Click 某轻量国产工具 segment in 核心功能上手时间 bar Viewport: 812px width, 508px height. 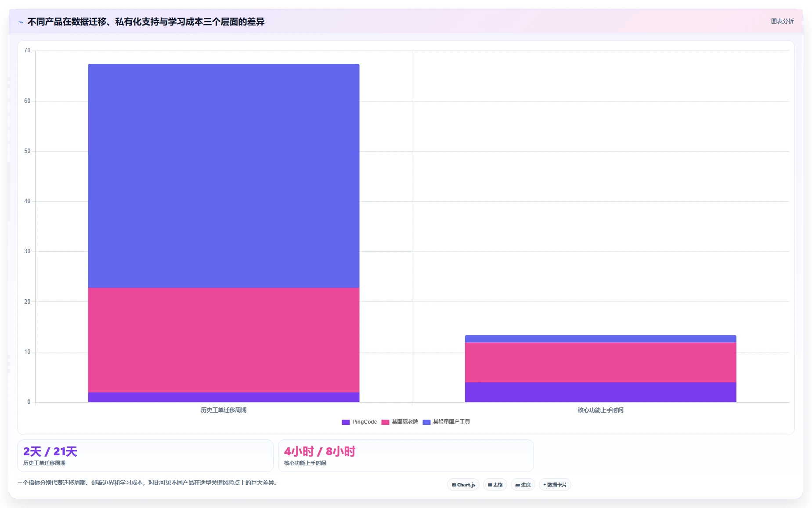click(x=600, y=339)
